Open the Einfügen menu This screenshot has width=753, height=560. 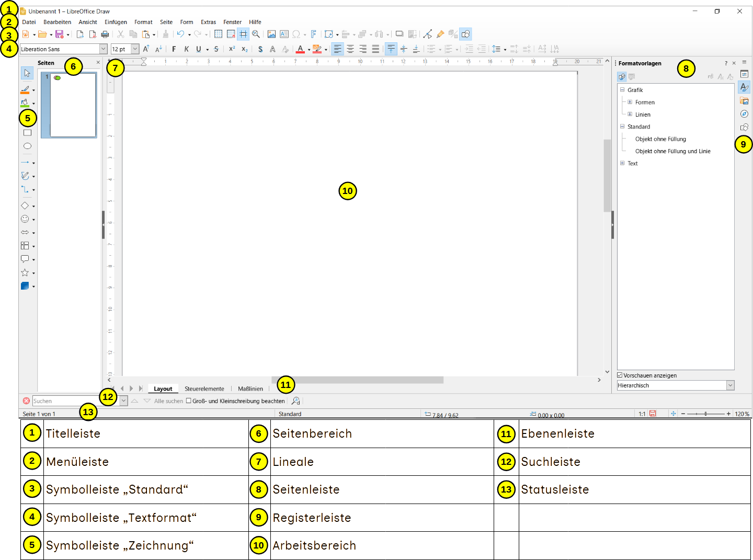116,22
